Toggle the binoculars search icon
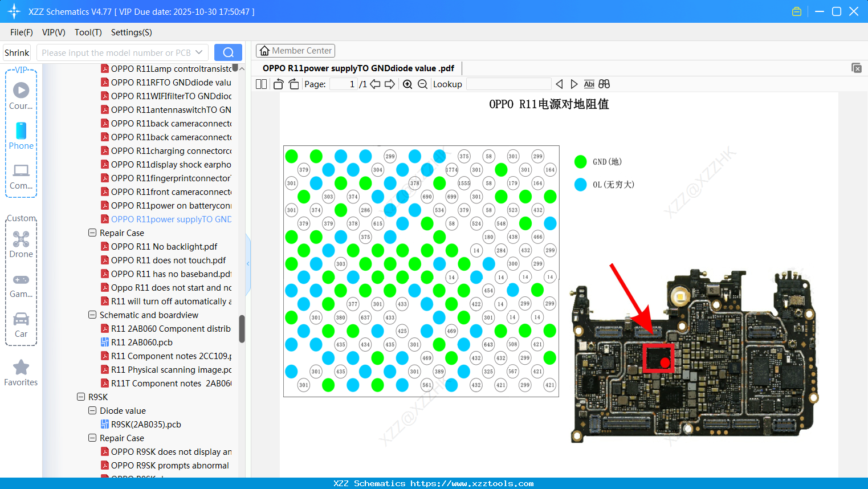This screenshot has height=489, width=868. 604,84
